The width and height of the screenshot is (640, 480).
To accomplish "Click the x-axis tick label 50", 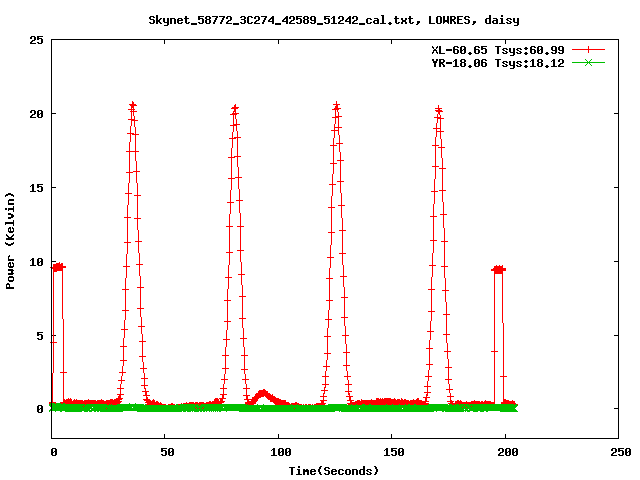I will 167,452.
